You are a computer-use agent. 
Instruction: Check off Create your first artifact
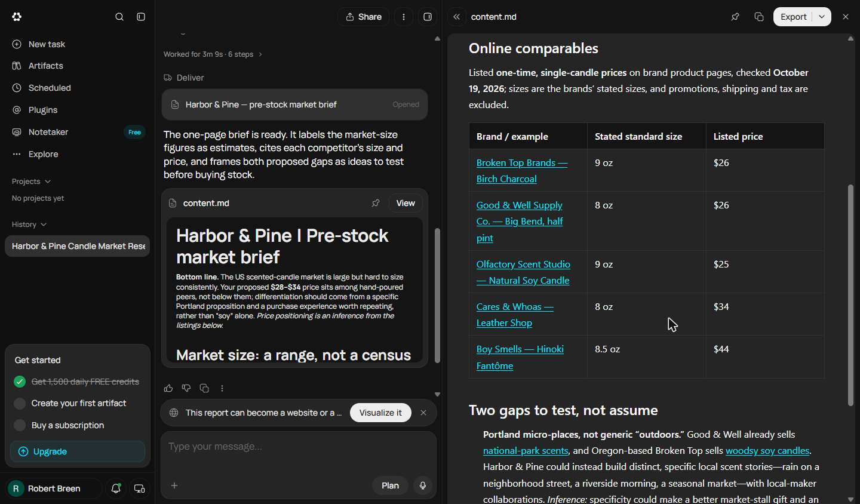click(20, 404)
